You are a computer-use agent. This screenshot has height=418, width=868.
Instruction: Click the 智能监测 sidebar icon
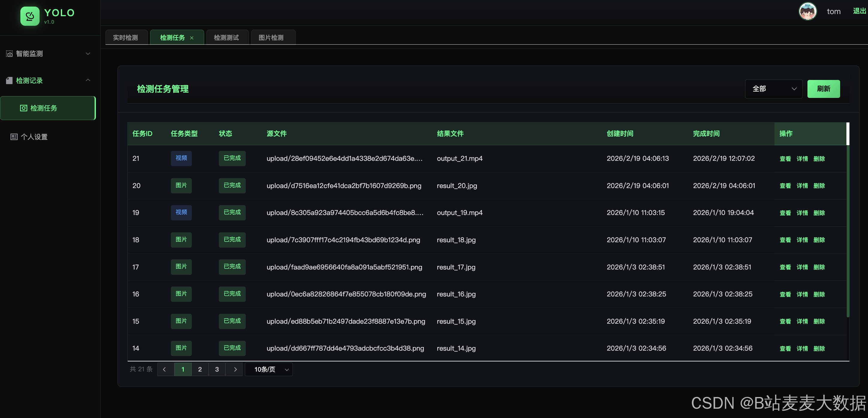point(9,54)
